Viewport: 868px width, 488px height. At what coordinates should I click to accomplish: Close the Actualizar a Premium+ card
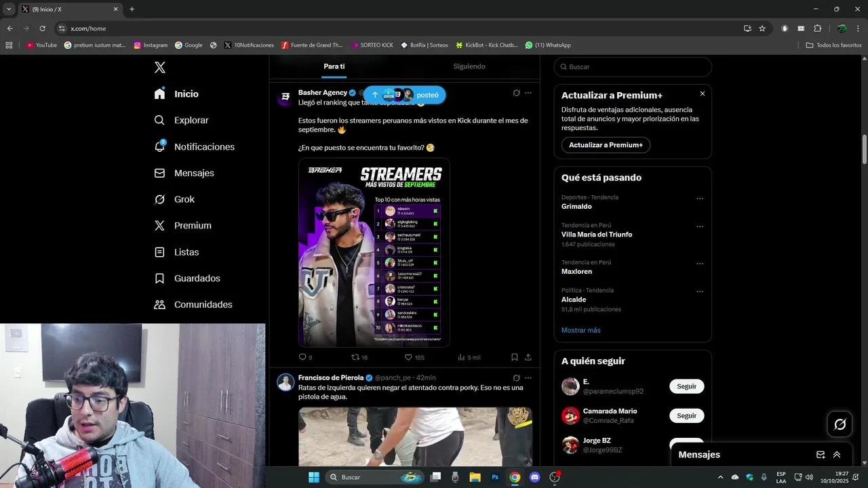703,94
